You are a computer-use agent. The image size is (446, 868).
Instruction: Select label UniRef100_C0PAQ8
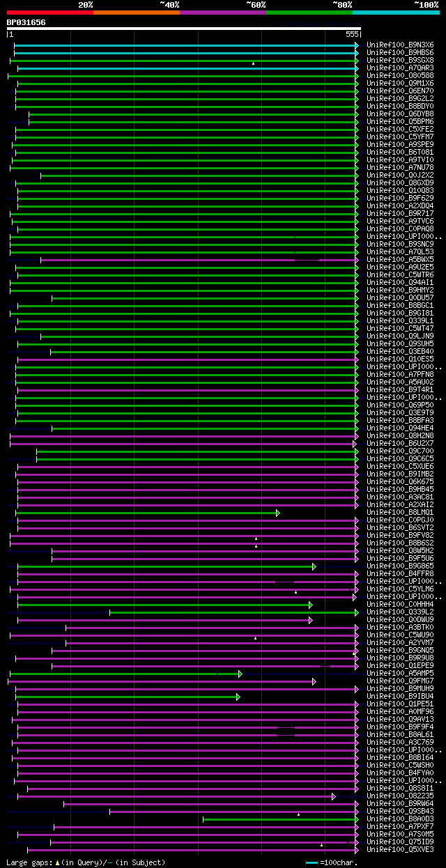click(x=400, y=228)
